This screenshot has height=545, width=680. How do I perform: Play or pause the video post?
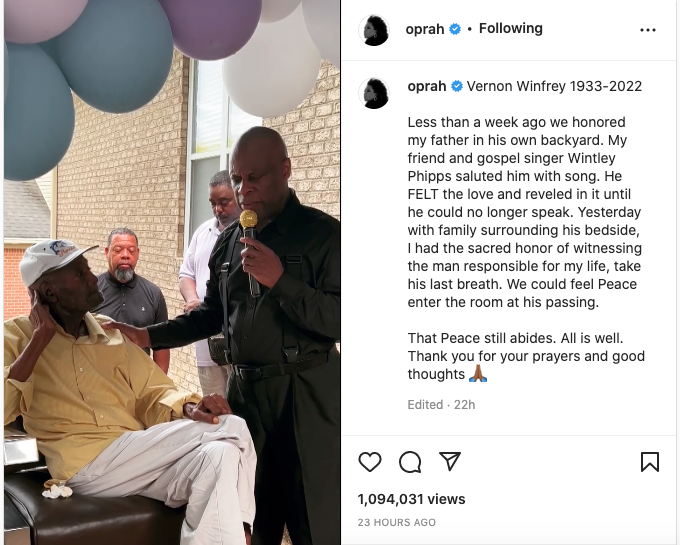point(172,272)
